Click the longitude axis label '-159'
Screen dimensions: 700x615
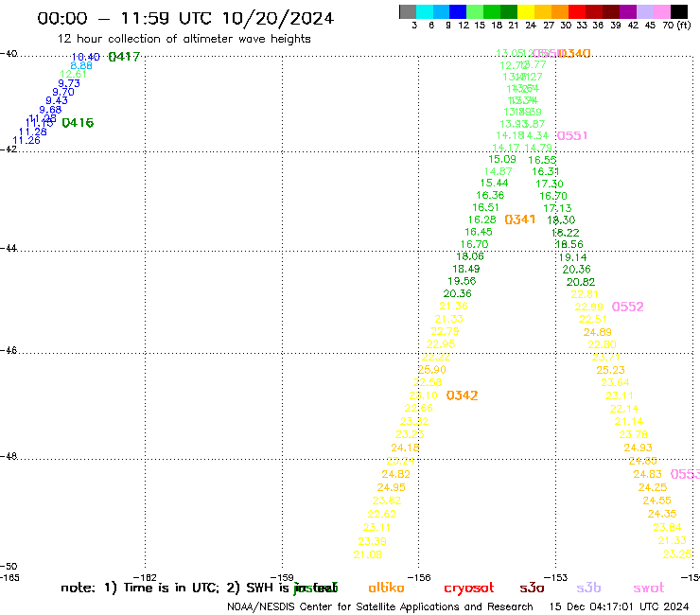click(282, 577)
